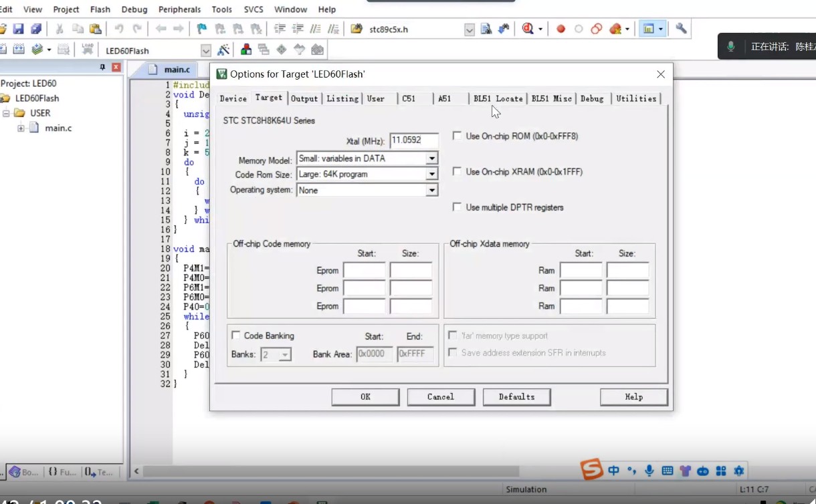The image size is (816, 504).
Task: Click the Defaults button
Action: [517, 397]
